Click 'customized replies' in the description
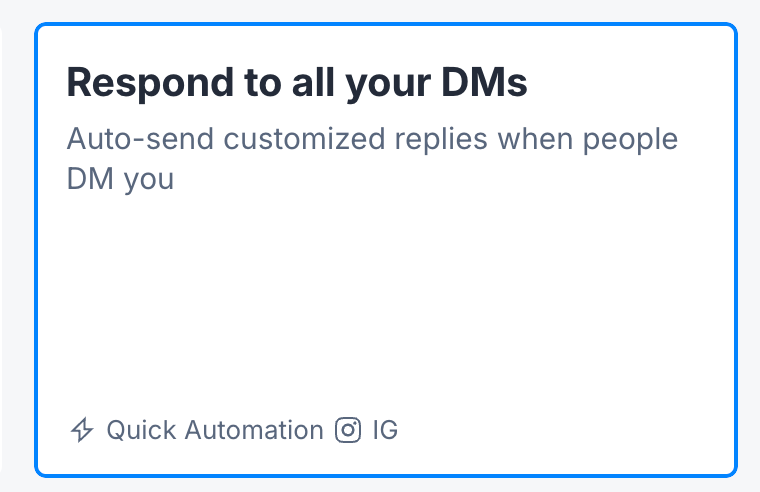 coord(355,139)
